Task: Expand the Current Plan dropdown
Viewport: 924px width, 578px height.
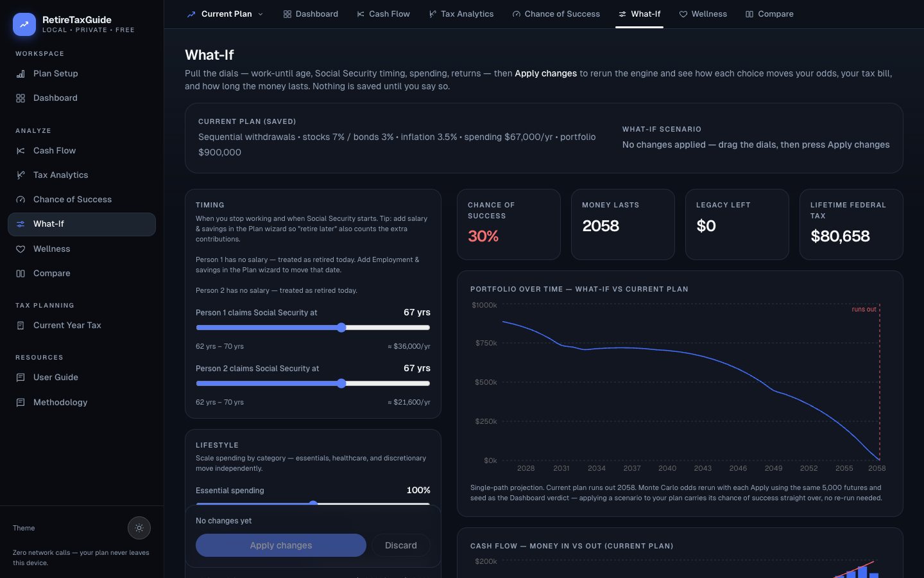Action: 225,14
